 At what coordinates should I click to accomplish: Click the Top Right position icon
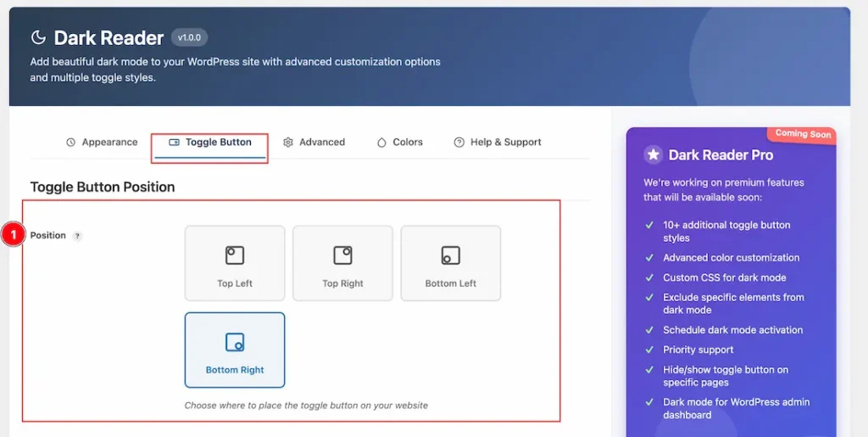click(342, 255)
